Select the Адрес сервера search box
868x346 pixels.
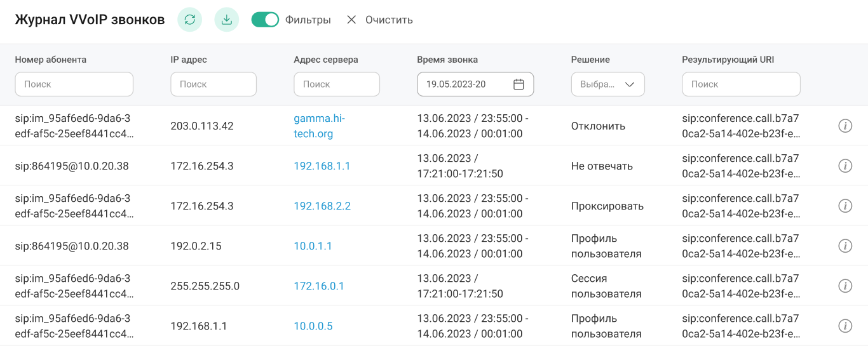(336, 84)
